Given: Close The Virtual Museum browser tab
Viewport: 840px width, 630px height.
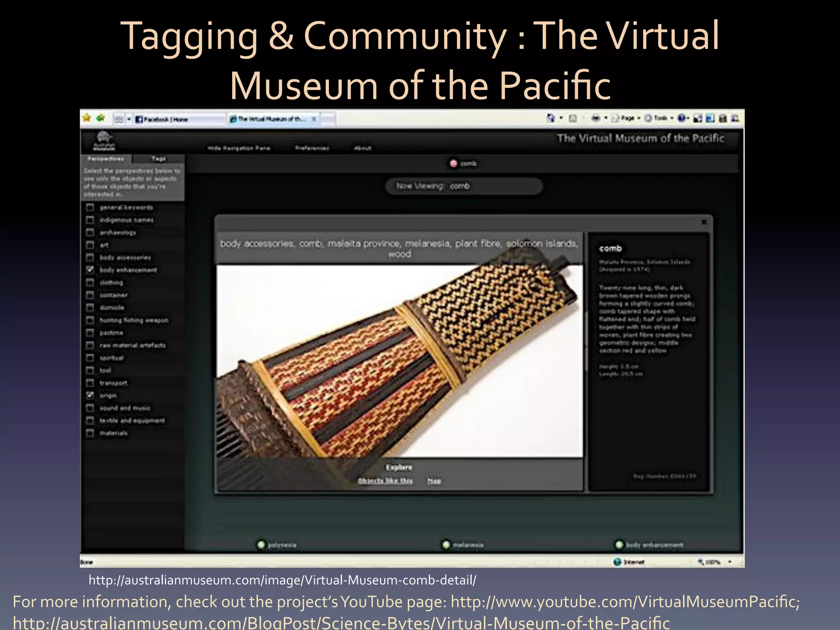Looking at the screenshot, I should pyautogui.click(x=314, y=119).
